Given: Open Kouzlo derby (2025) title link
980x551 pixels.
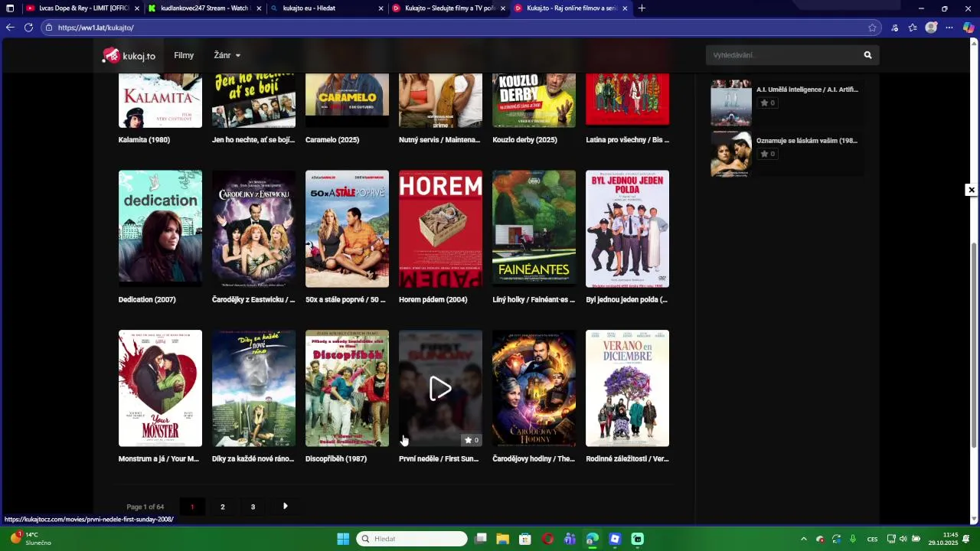Looking at the screenshot, I should click(x=524, y=140).
